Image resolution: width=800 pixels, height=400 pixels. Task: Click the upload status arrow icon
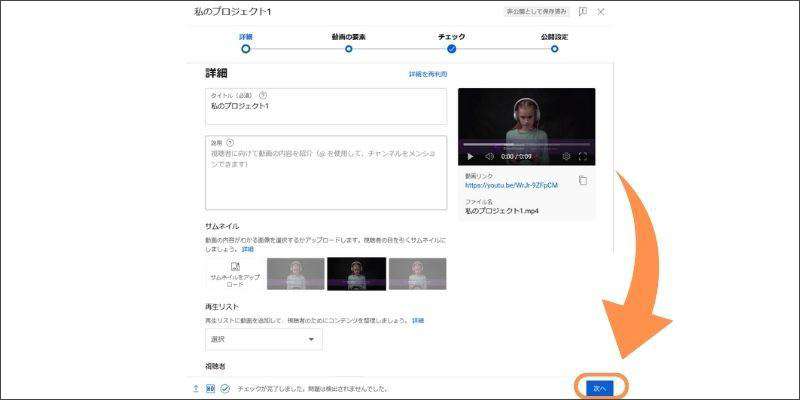196,388
